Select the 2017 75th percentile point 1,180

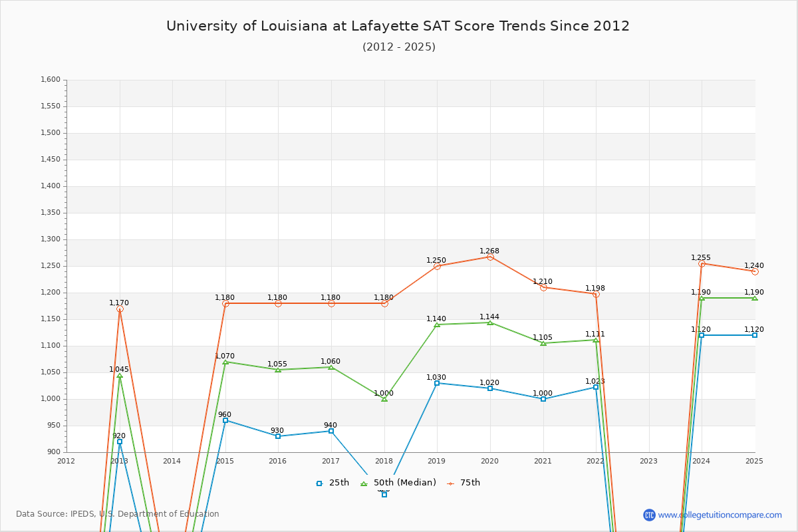point(331,303)
